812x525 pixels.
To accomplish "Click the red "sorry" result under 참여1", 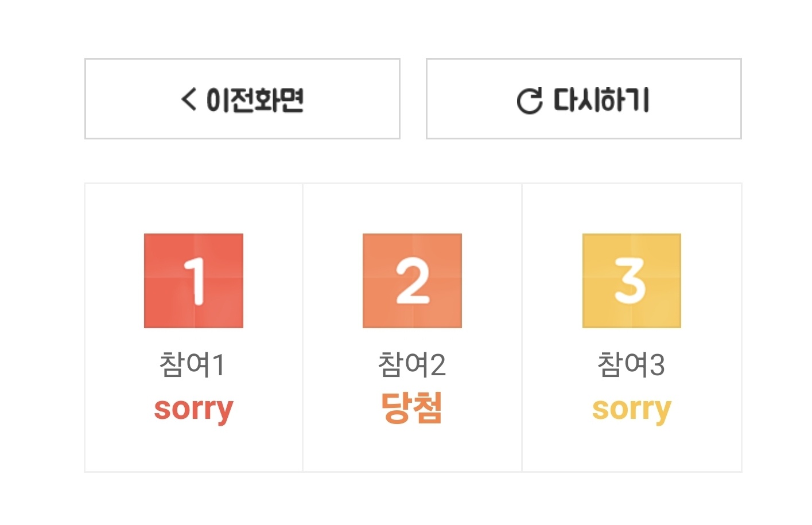I will (193, 409).
